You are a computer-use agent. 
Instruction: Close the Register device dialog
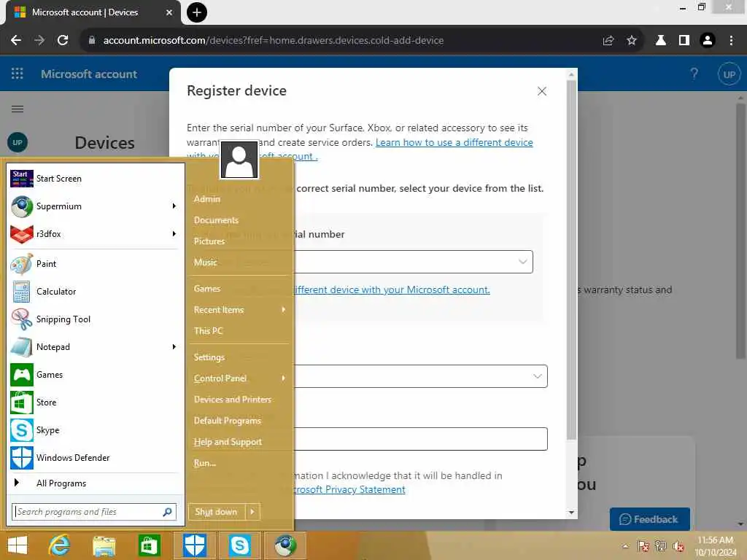pyautogui.click(x=542, y=91)
